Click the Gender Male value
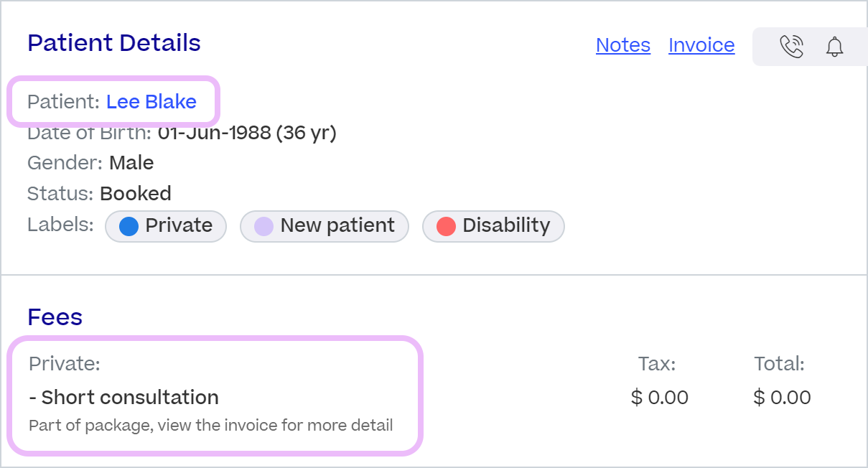The height and width of the screenshot is (468, 868). point(131,163)
